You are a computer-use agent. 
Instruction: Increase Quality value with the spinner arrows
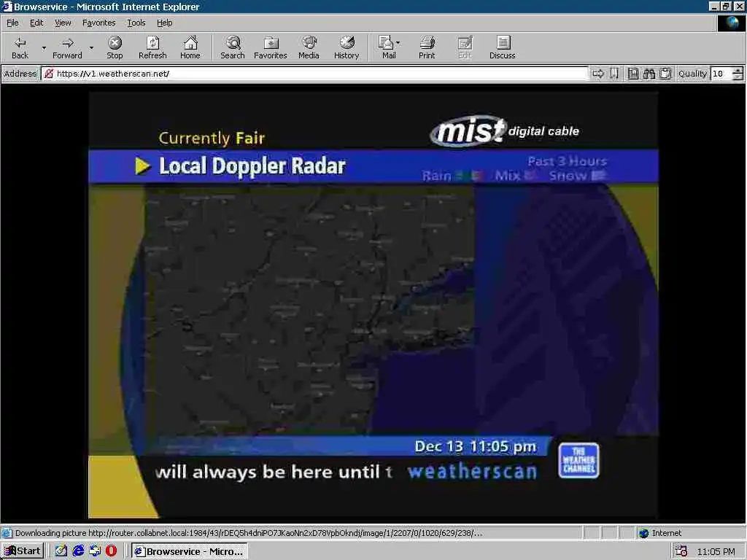pos(738,71)
